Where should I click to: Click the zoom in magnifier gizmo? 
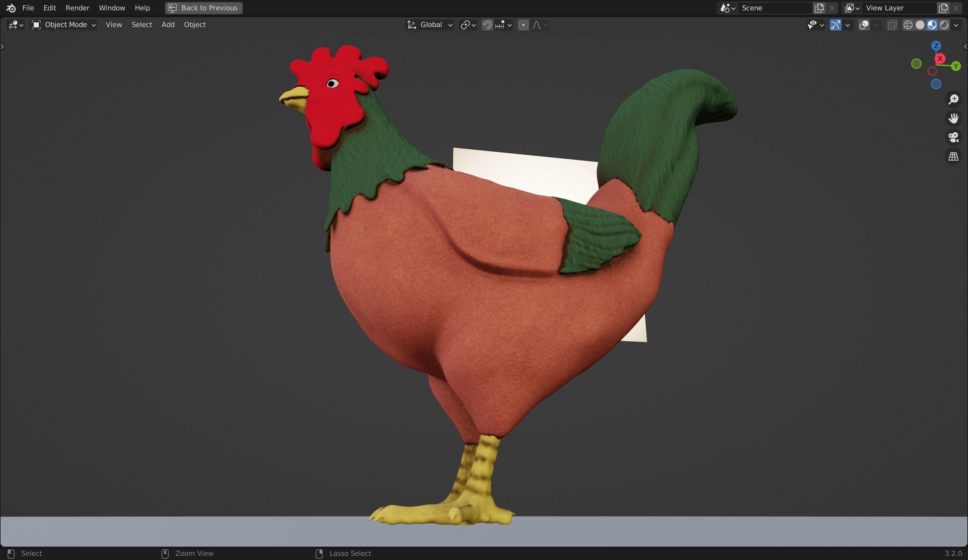click(954, 99)
